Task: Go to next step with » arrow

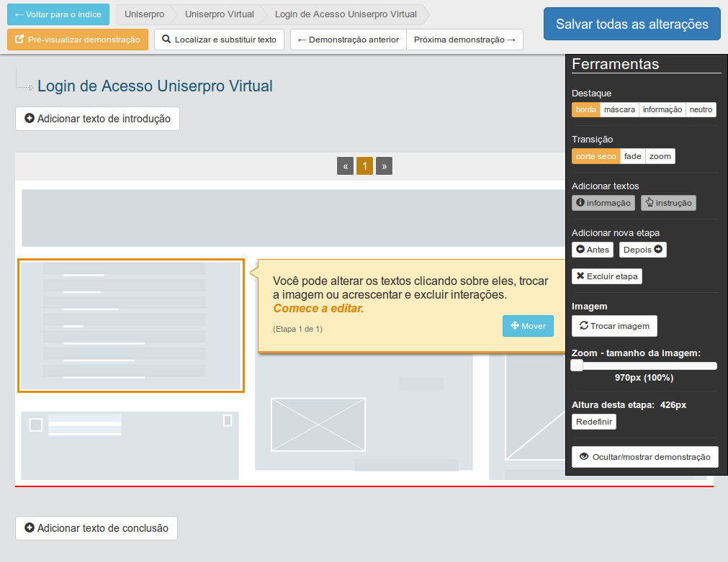Action: (384, 166)
